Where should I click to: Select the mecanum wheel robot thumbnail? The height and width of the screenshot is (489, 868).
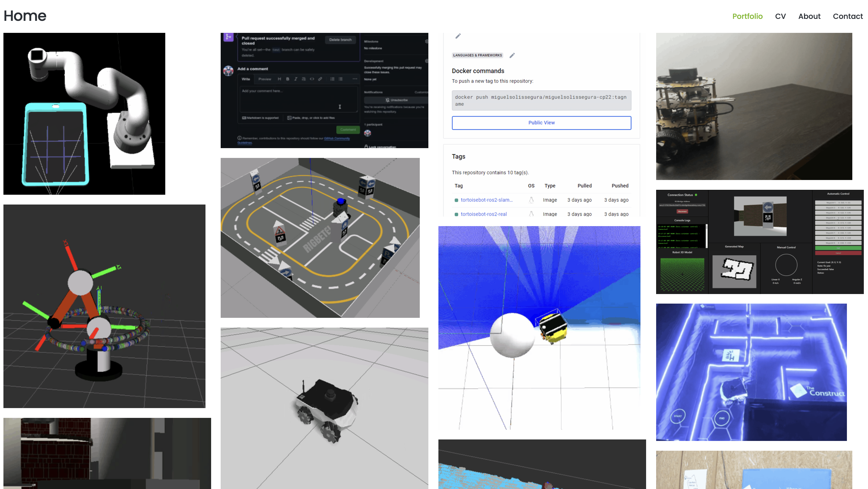pos(324,408)
